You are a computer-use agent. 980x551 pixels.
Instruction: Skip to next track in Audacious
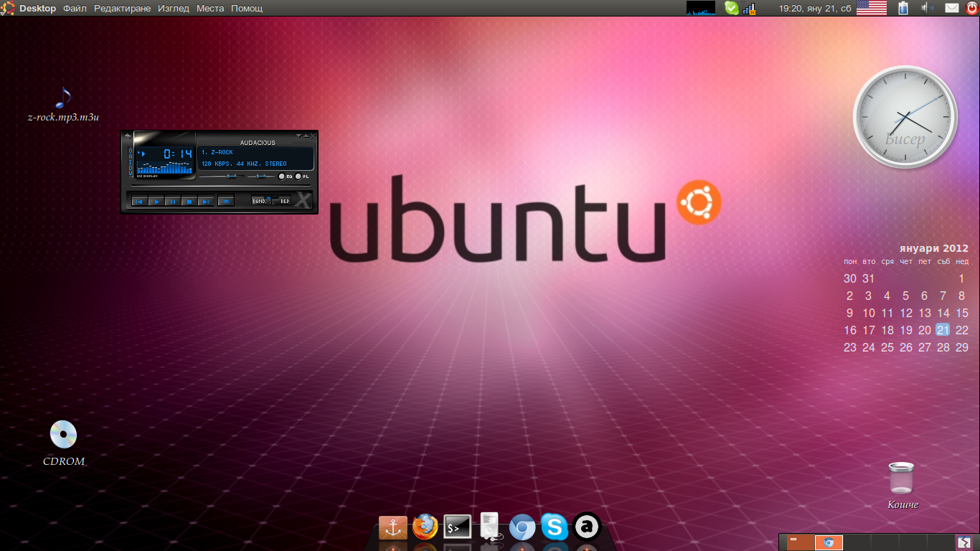coord(206,202)
